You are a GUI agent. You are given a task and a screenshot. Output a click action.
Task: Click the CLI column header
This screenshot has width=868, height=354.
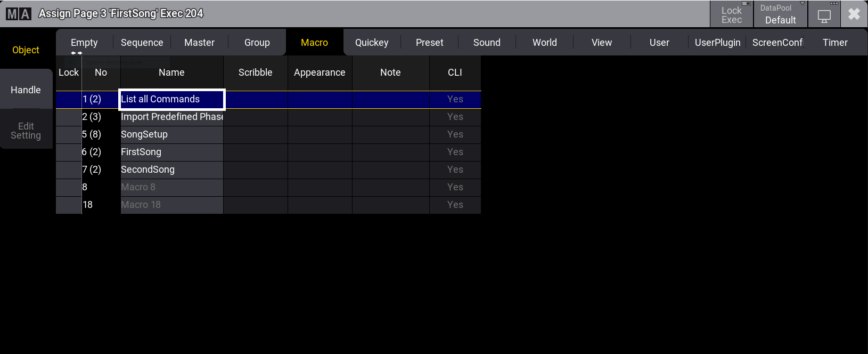tap(455, 73)
